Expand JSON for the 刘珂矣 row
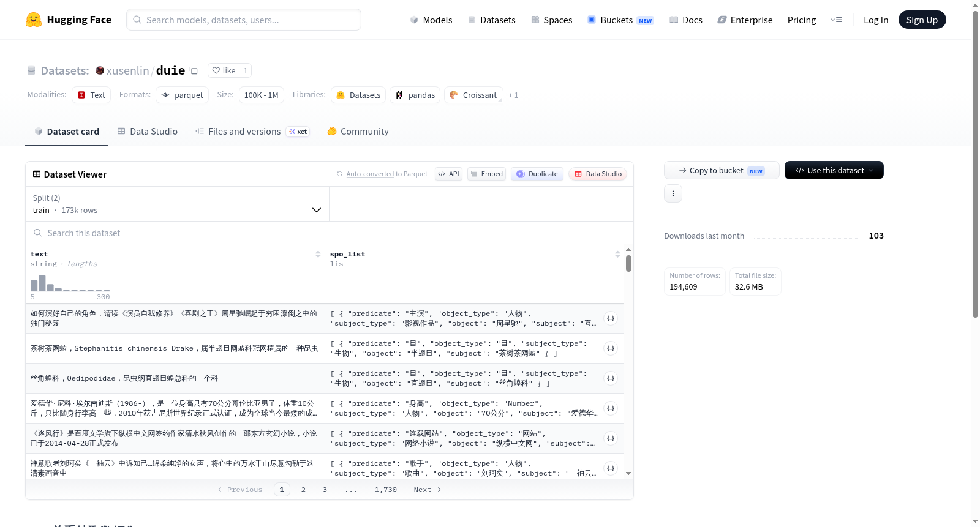Screen dimensions: 980x527 [611, 468]
